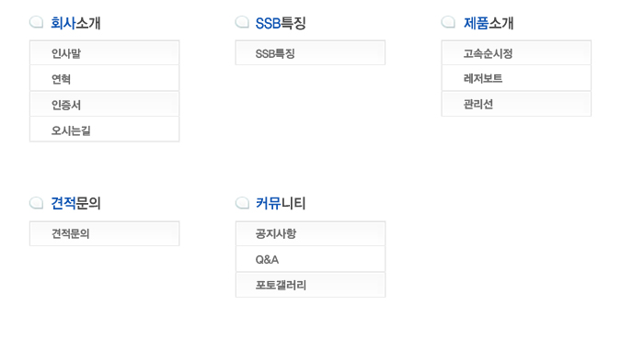The height and width of the screenshot is (339, 644).
Task: Click the bubble icon beside 제품소개
Action: coord(448,22)
